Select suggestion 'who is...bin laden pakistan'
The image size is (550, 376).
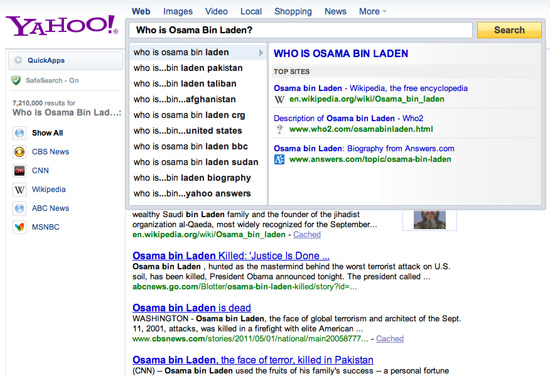coord(198,68)
